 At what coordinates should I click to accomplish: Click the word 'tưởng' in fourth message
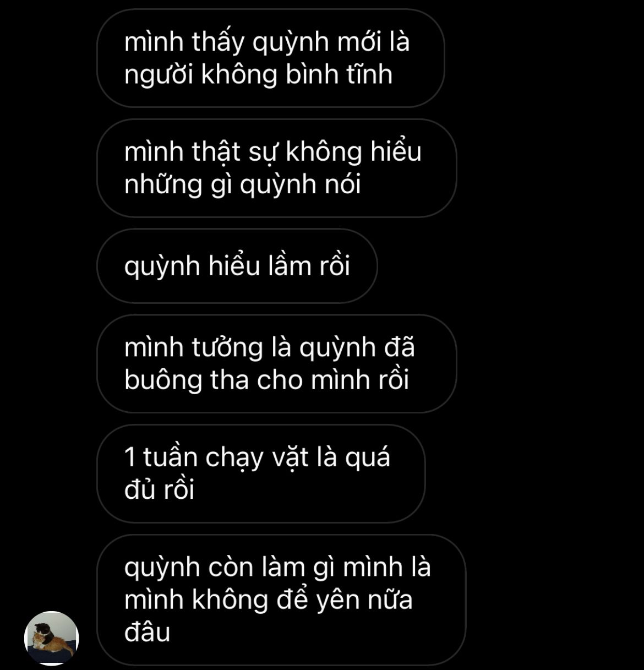point(227,348)
